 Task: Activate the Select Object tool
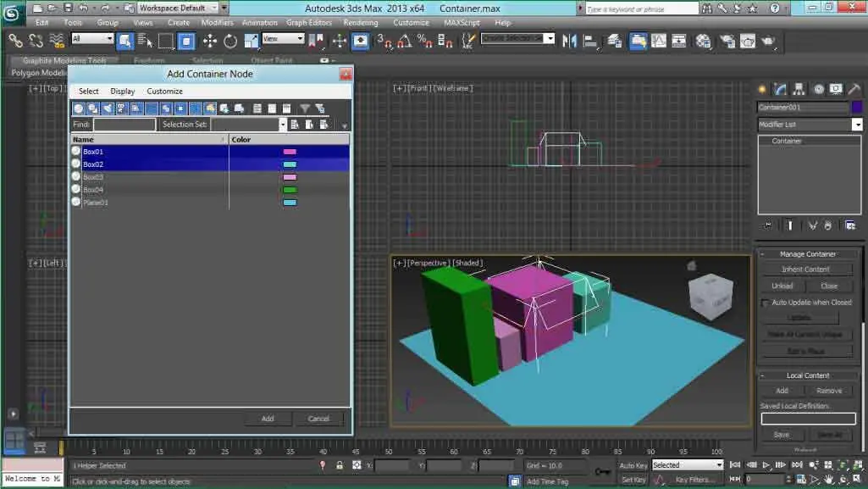[x=124, y=41]
